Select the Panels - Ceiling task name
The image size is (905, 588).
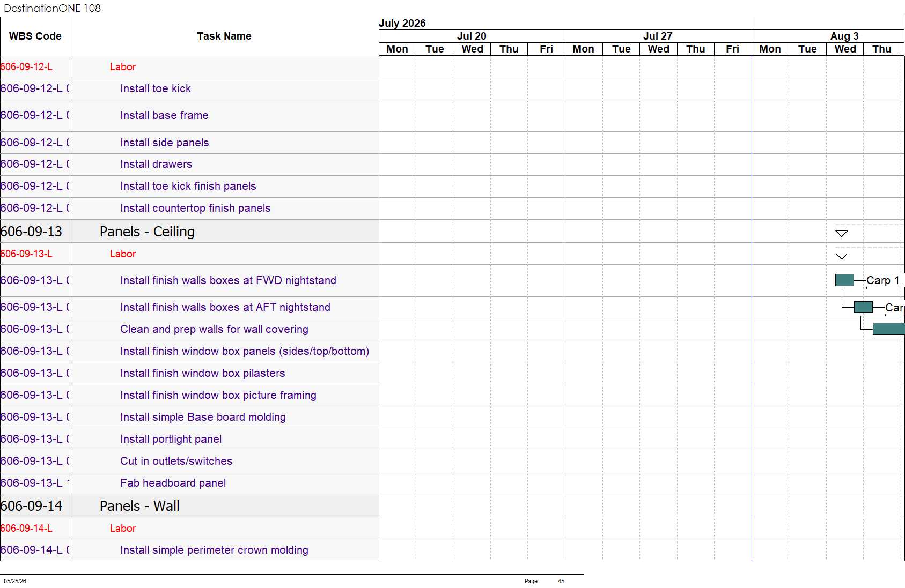[x=147, y=232]
